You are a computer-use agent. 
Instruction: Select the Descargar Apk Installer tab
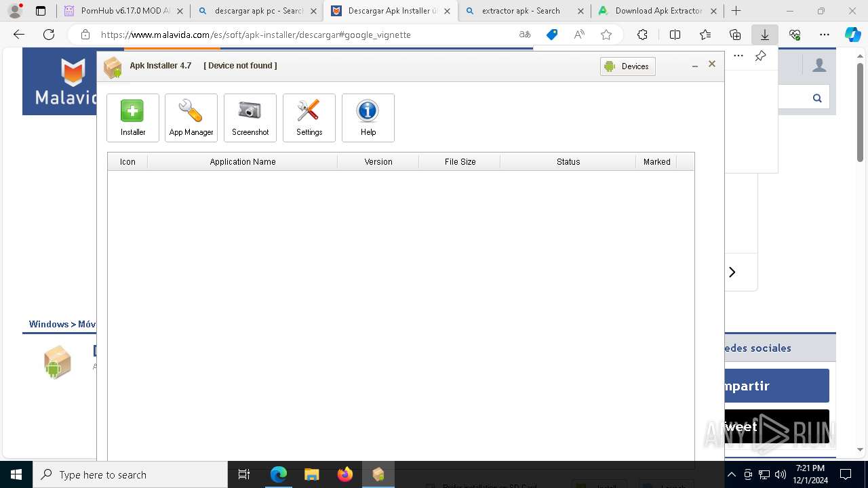point(391,11)
